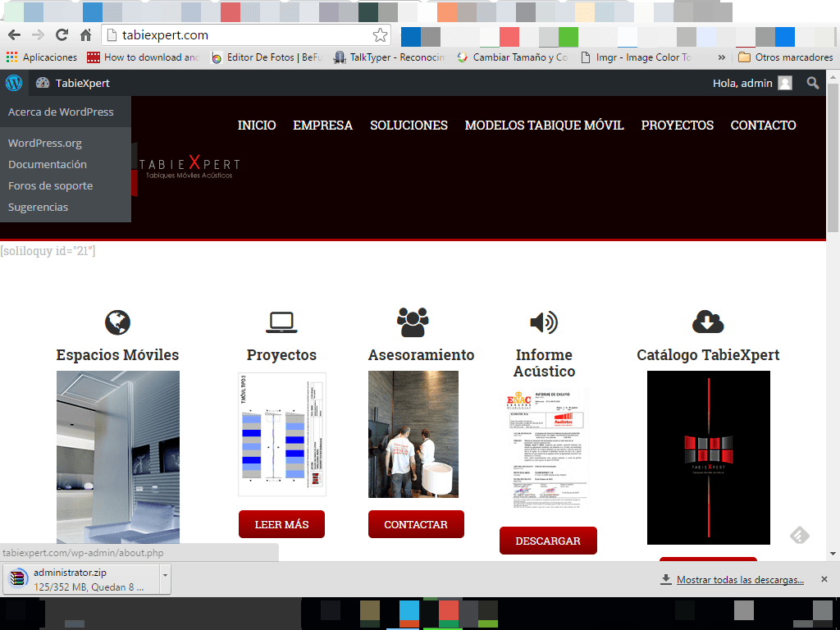Click the speaker icon above Informe Acústico
This screenshot has height=630, width=840.
point(544,322)
